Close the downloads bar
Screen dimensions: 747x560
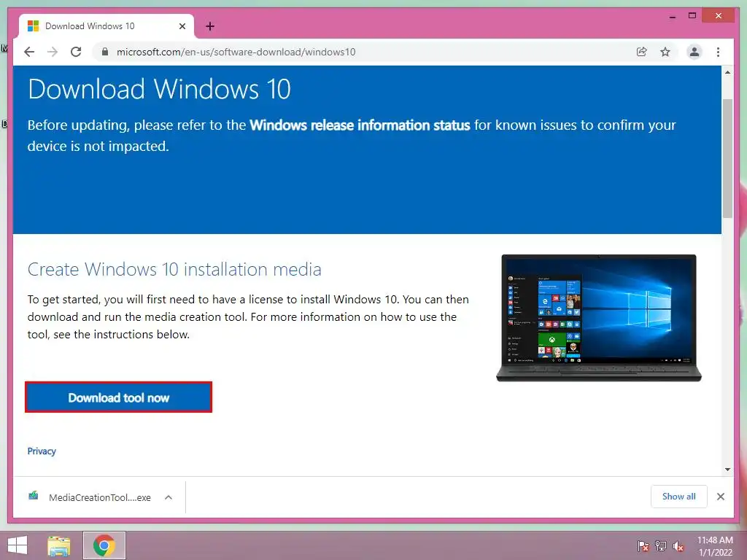click(720, 497)
